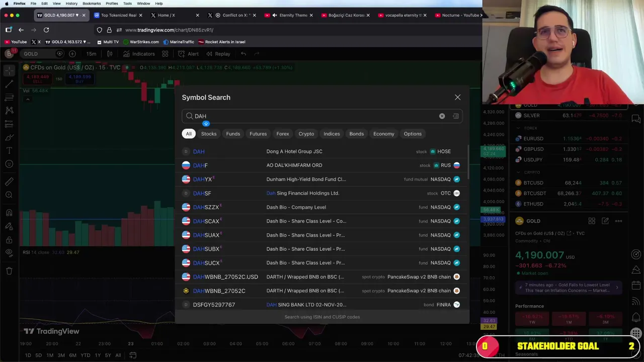This screenshot has width=644, height=362.
Task: Go back in Firefox
Action: [21, 30]
